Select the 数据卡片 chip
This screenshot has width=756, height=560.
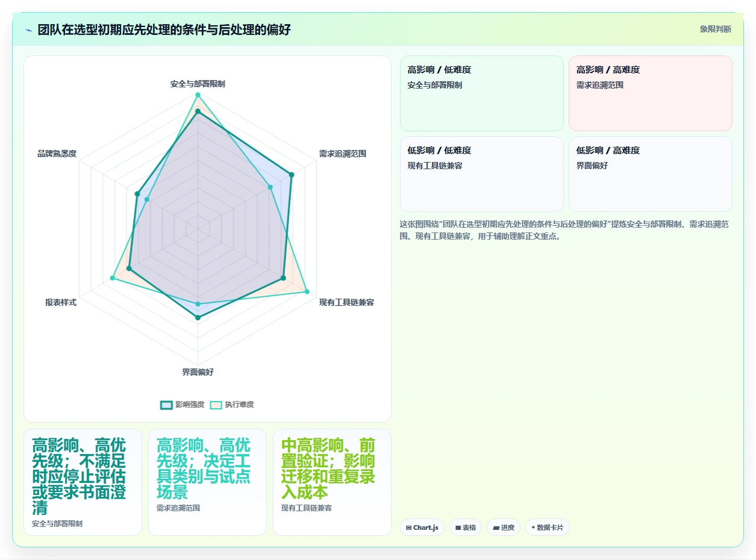pos(548,527)
